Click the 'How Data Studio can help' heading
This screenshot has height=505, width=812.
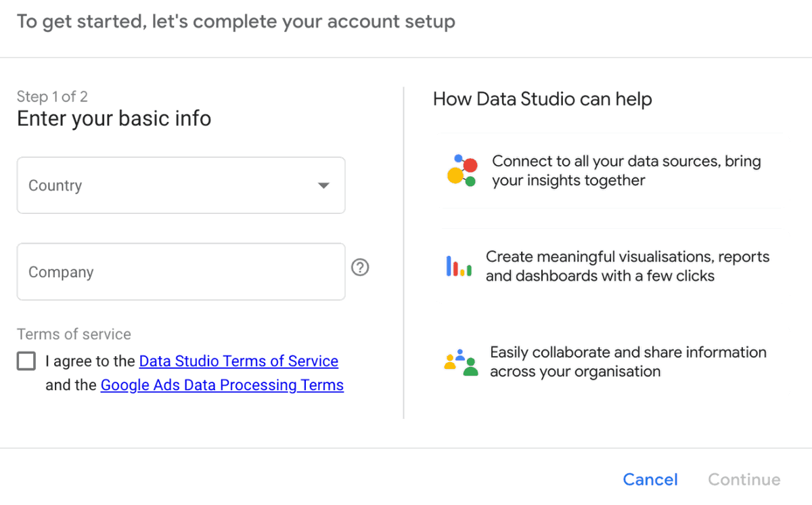tap(542, 100)
